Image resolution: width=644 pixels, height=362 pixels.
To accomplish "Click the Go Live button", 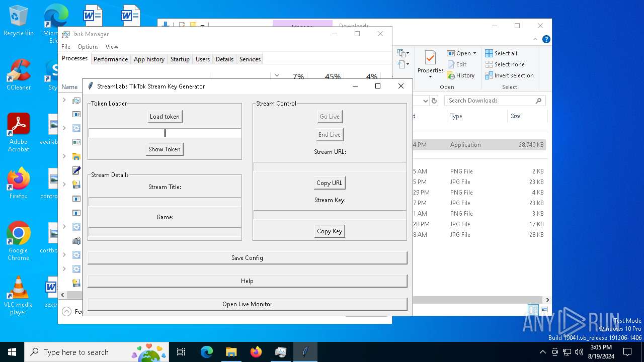I will pos(330,117).
